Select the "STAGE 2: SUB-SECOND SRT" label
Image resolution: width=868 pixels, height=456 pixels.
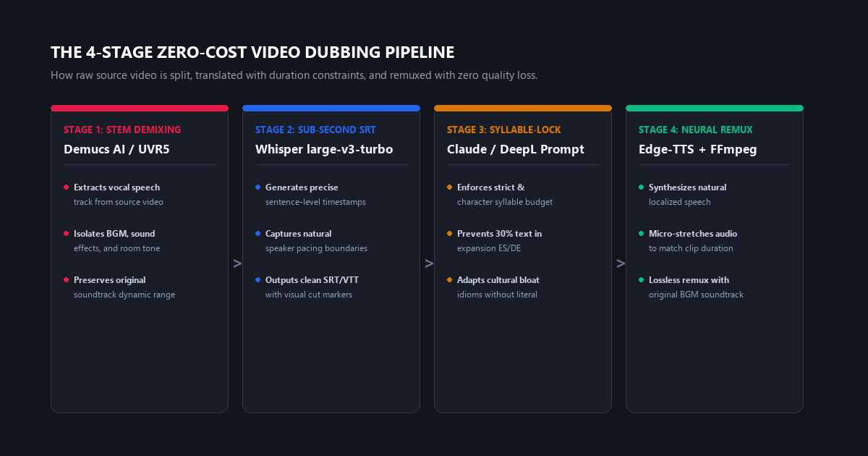[315, 130]
